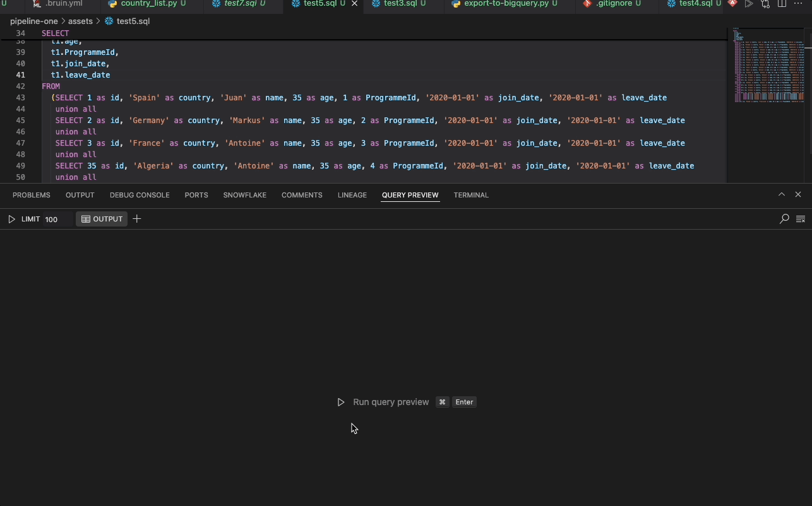812x506 pixels.
Task: Click 'Germany' string on line 45
Action: [149, 121]
